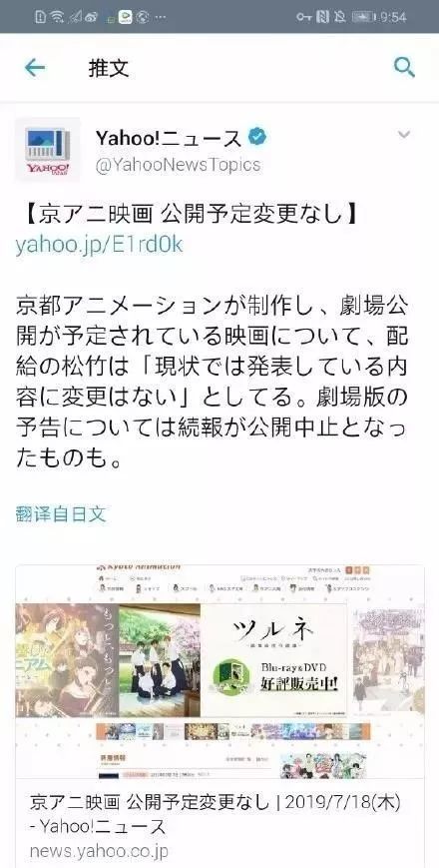Tap the 翻译自日文 translate link
This screenshot has width=439, height=868.
(x=60, y=514)
